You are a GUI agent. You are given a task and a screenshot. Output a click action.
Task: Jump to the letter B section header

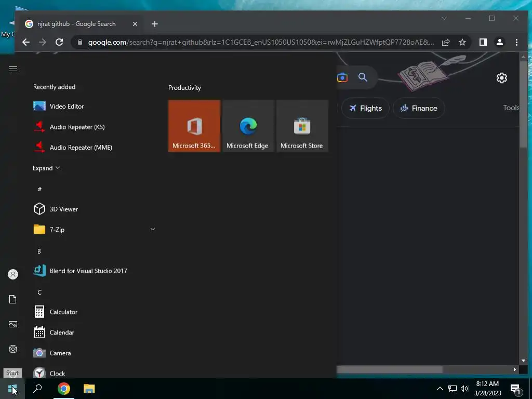[39, 251]
